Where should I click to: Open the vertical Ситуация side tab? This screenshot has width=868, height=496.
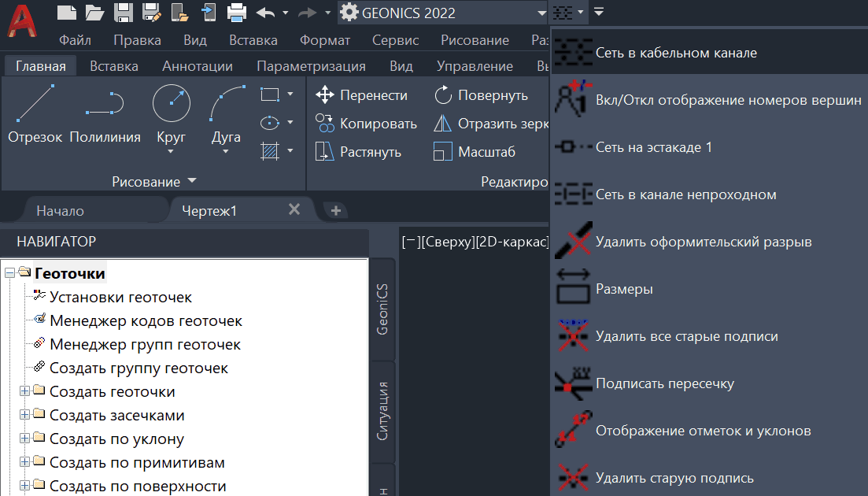click(382, 410)
